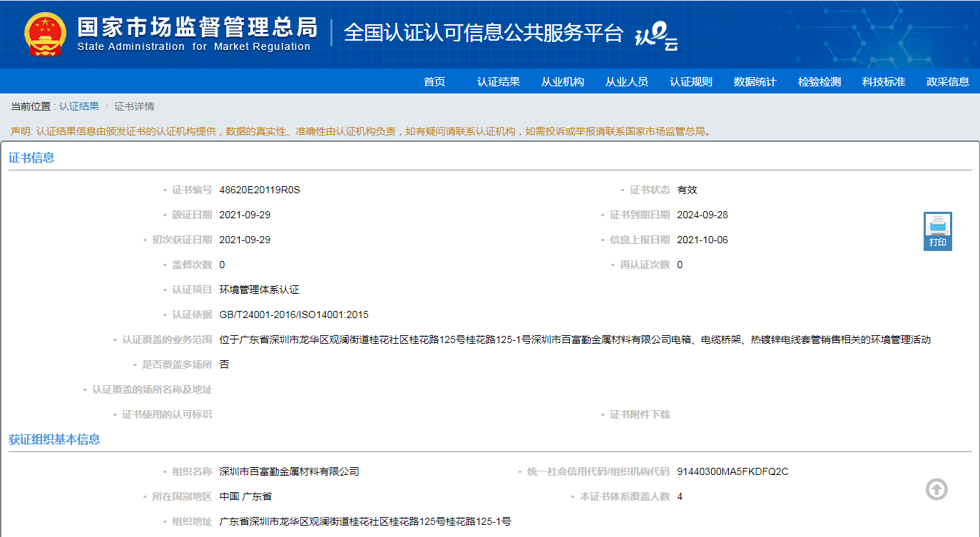Open the 检验检测 menu item
Screen dimensions: 980x537
[820, 81]
